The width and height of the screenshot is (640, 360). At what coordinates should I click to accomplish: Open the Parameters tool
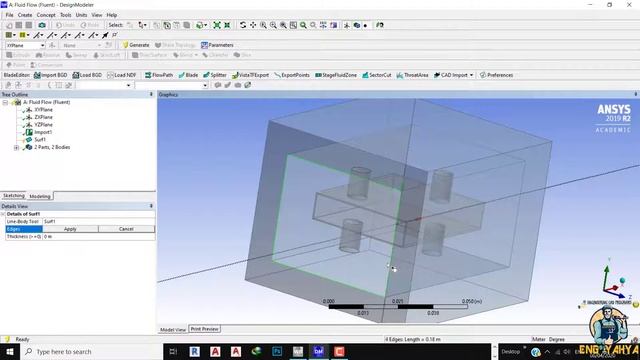[217, 45]
